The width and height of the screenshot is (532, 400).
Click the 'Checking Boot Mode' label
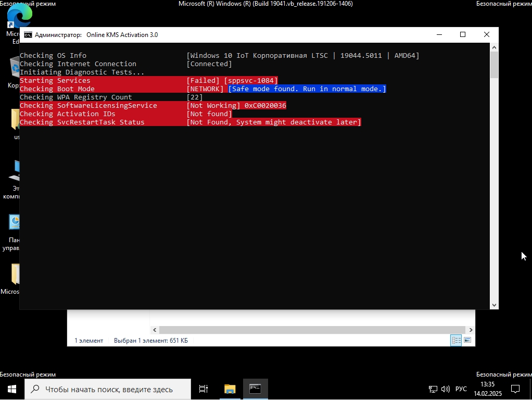click(x=57, y=89)
